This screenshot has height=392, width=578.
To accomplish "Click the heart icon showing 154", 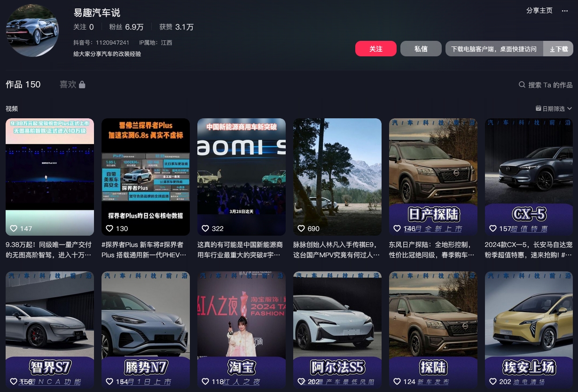I will point(109,382).
